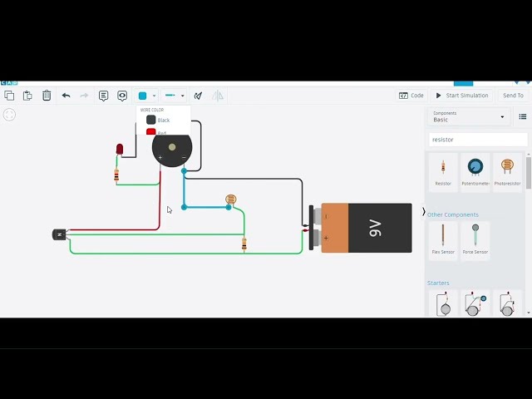Select the Flex Sensor component
Image resolution: width=532 pixels, height=399 pixels.
(443, 240)
